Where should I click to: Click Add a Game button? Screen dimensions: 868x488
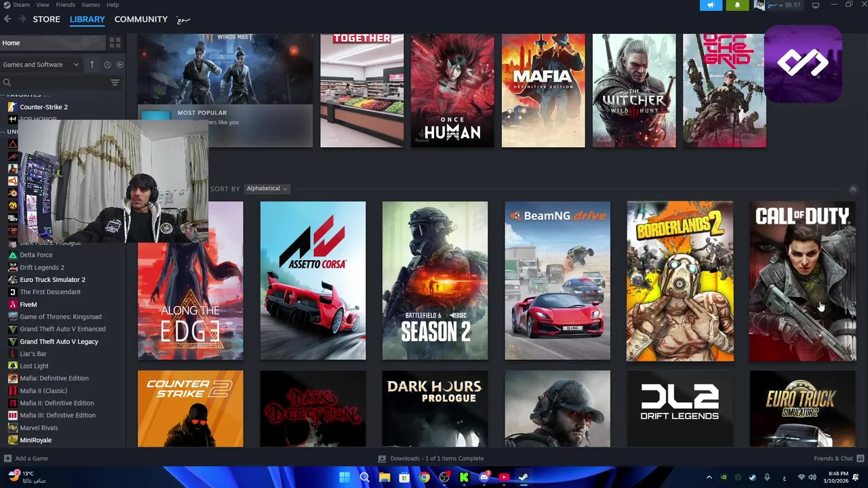pos(26,458)
